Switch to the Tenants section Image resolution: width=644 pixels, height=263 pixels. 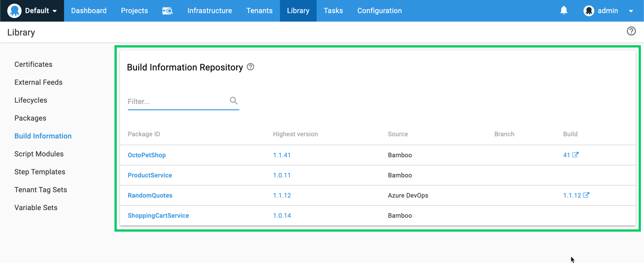(x=259, y=10)
